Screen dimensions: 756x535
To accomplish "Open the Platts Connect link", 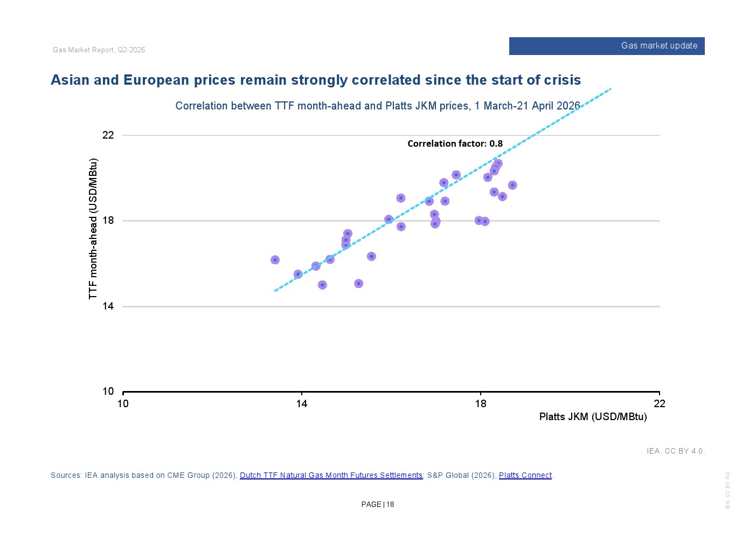I will click(525, 475).
